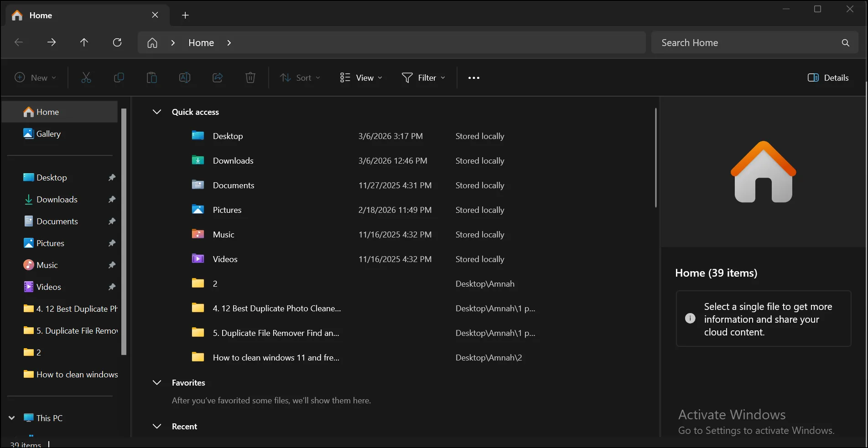Open Gallery from the sidebar
The width and height of the screenshot is (868, 448).
48,134
